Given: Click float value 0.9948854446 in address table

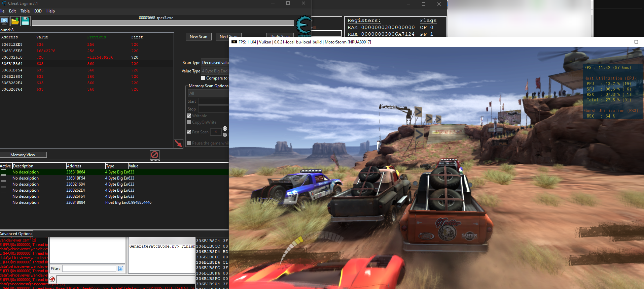Looking at the screenshot, I should tap(140, 202).
